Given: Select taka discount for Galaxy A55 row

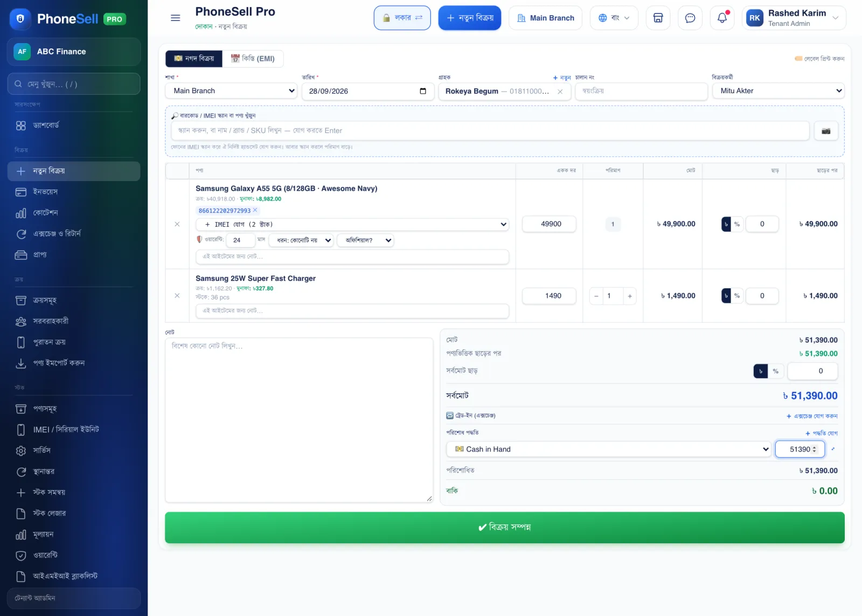Looking at the screenshot, I should tap(726, 224).
